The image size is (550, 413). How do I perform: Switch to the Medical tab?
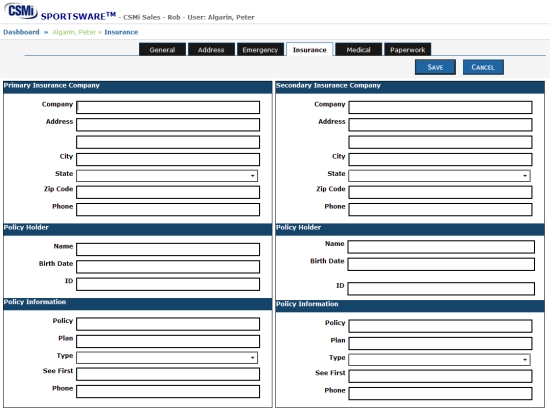point(358,49)
